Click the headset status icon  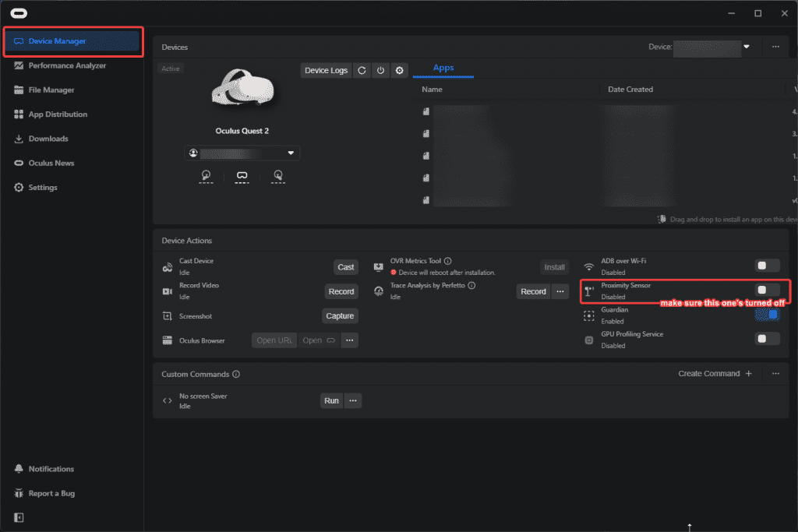(x=242, y=176)
